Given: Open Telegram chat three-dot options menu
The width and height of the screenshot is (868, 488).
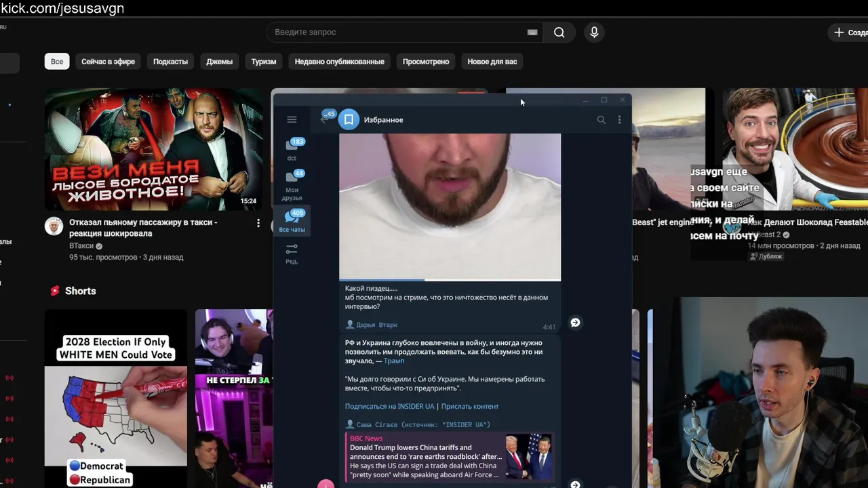Looking at the screenshot, I should (x=619, y=119).
